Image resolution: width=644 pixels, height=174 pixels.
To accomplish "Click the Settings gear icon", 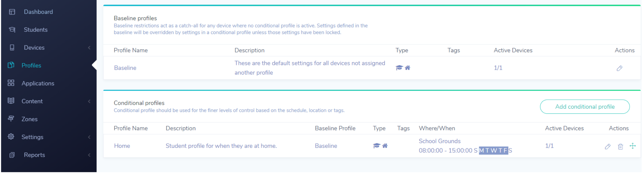I will (x=11, y=137).
